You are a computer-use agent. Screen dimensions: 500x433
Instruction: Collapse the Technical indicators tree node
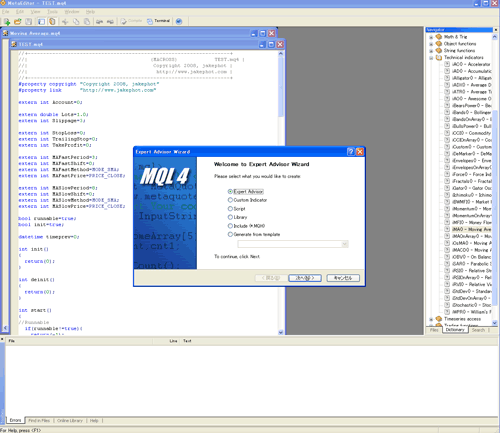pyautogui.click(x=431, y=58)
